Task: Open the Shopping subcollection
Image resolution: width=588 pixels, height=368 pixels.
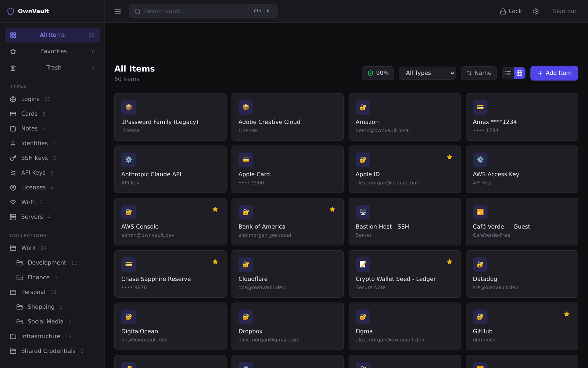Action: (55, 307)
